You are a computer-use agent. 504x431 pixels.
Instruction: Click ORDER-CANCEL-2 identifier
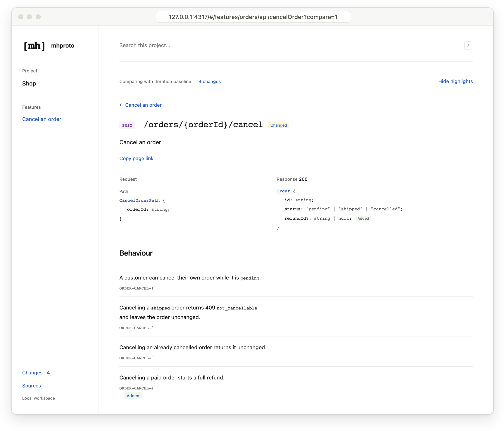pos(136,328)
